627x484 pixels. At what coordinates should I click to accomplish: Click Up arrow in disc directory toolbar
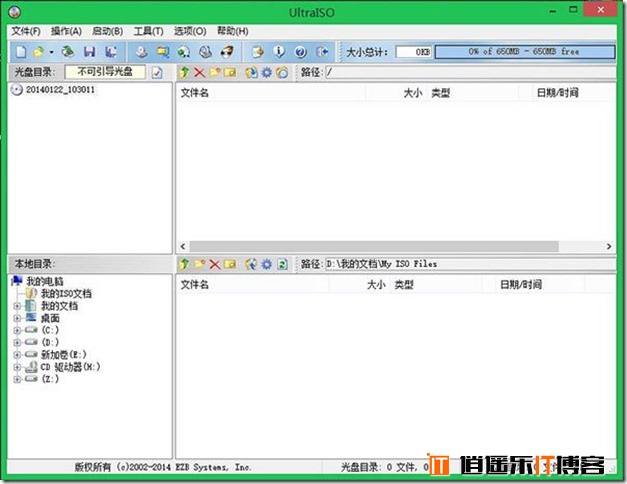(x=184, y=72)
